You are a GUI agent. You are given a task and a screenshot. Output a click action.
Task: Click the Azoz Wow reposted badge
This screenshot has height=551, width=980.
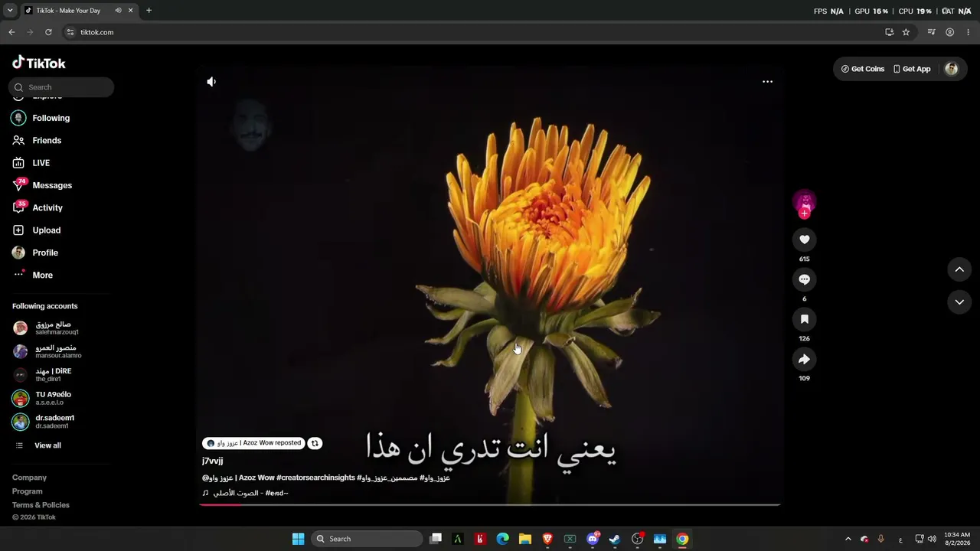pos(253,443)
